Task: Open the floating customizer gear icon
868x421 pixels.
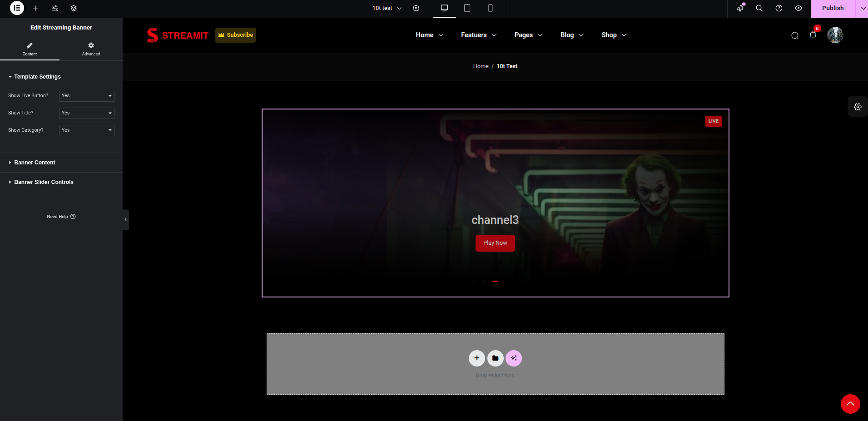Action: (858, 107)
